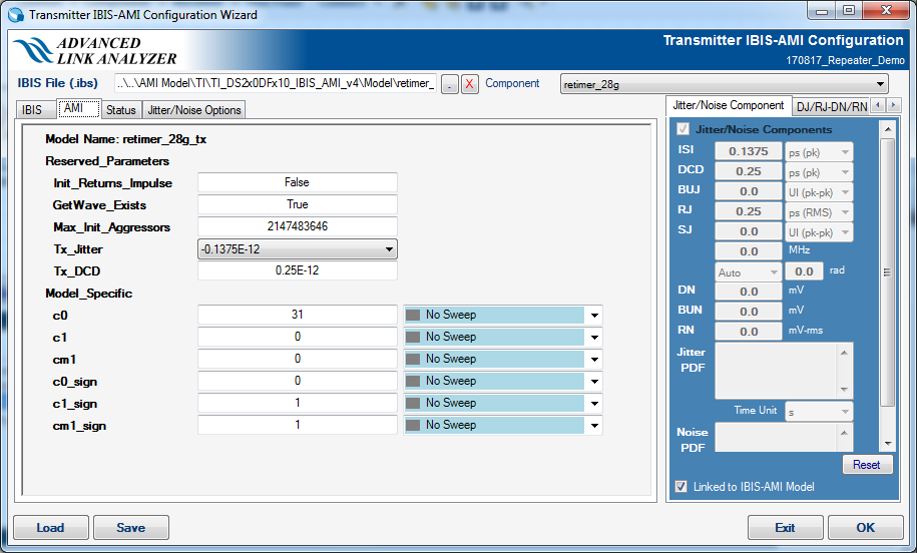The width and height of the screenshot is (917, 553).
Task: Click the jitter panel scroll-down arrow
Action: pos(887,443)
